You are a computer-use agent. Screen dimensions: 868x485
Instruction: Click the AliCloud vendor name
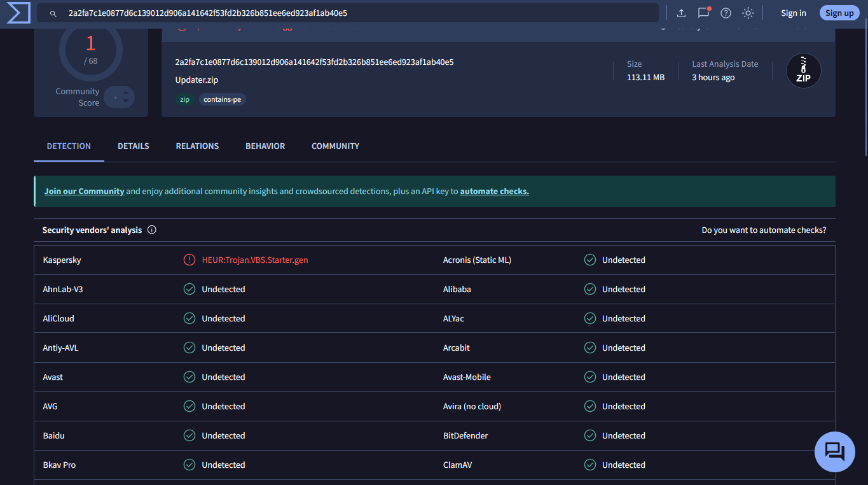(59, 318)
